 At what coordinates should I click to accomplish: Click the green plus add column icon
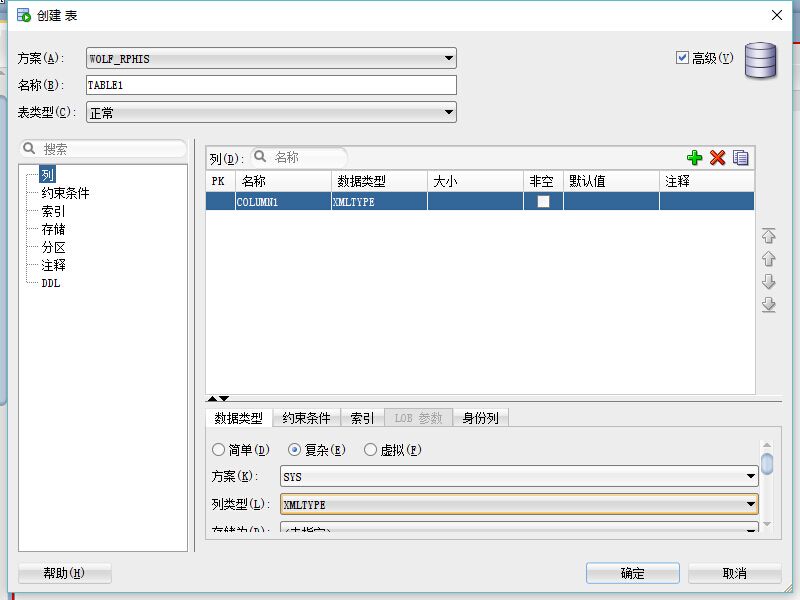pos(694,158)
